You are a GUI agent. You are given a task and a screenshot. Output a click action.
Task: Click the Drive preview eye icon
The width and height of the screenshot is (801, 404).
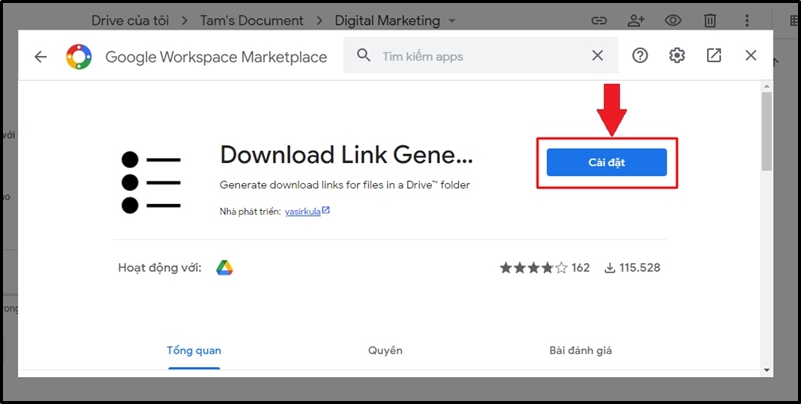pyautogui.click(x=673, y=20)
